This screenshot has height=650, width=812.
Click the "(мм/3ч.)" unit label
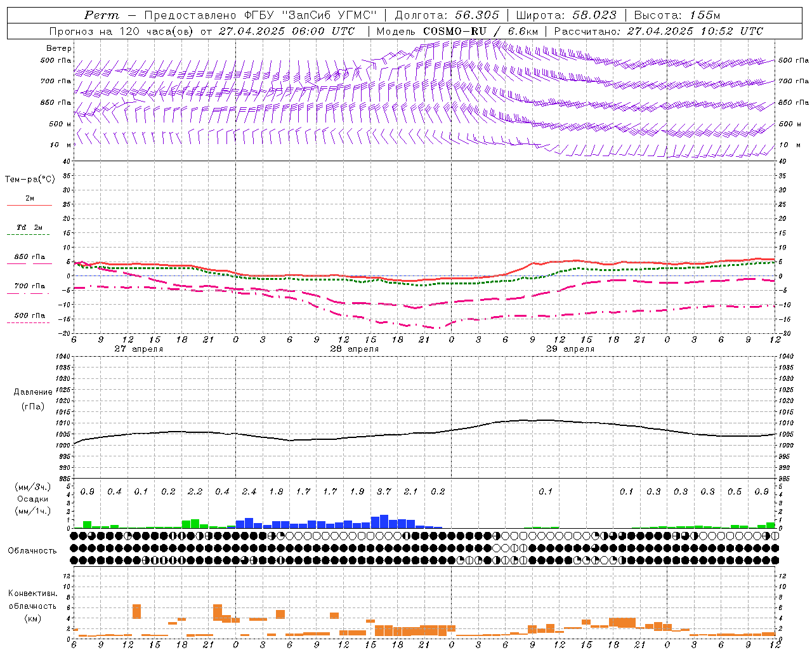click(x=32, y=487)
